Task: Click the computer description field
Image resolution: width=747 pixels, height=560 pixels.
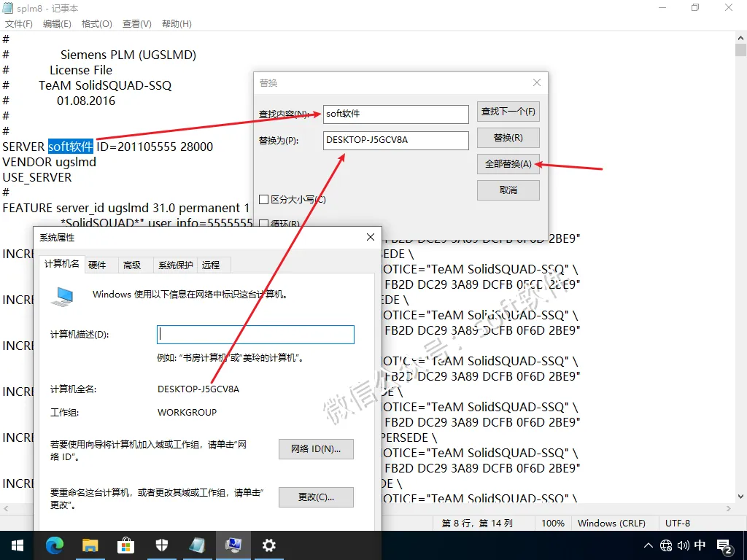Action: 255,334
